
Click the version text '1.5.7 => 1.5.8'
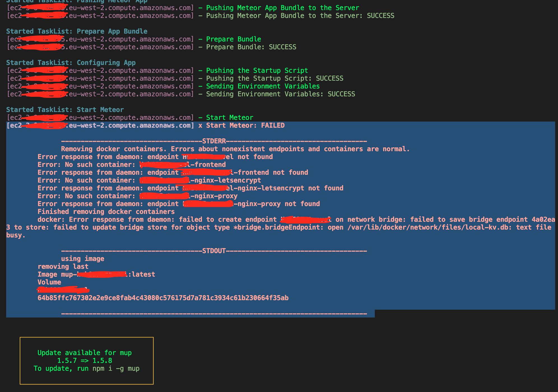(84, 361)
